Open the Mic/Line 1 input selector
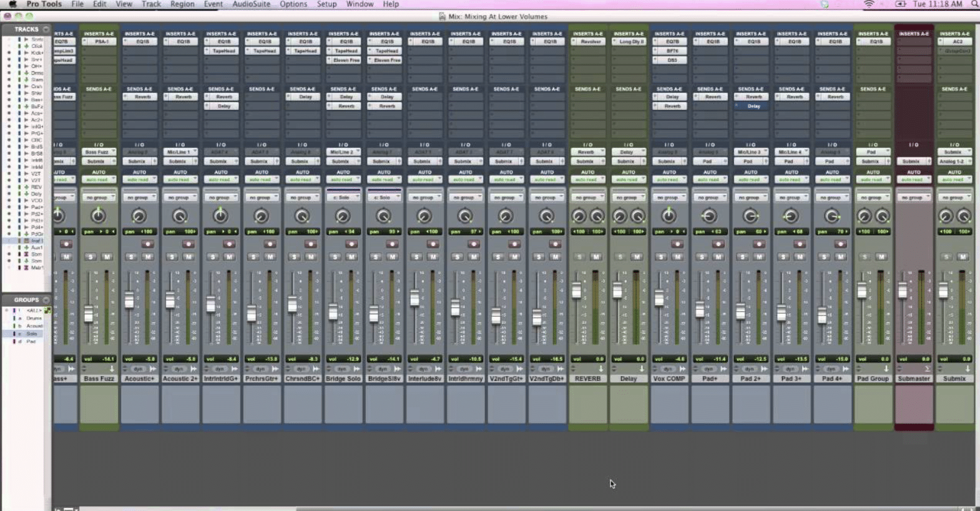980x511 pixels. (180, 152)
